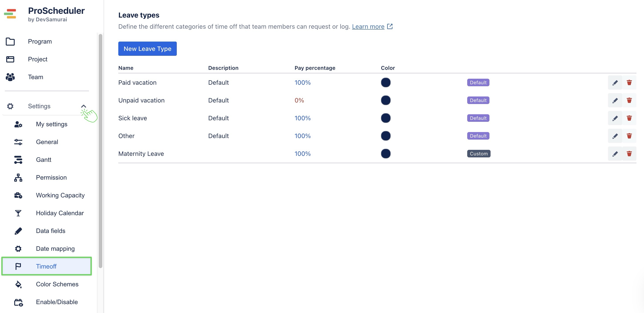The width and height of the screenshot is (644, 313).
Task: Collapse the Settings section chevron
Action: point(83,106)
